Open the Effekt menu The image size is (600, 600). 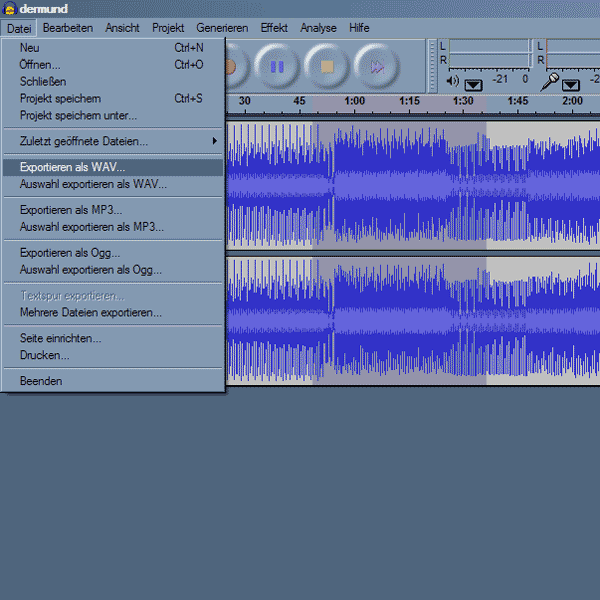click(x=274, y=28)
